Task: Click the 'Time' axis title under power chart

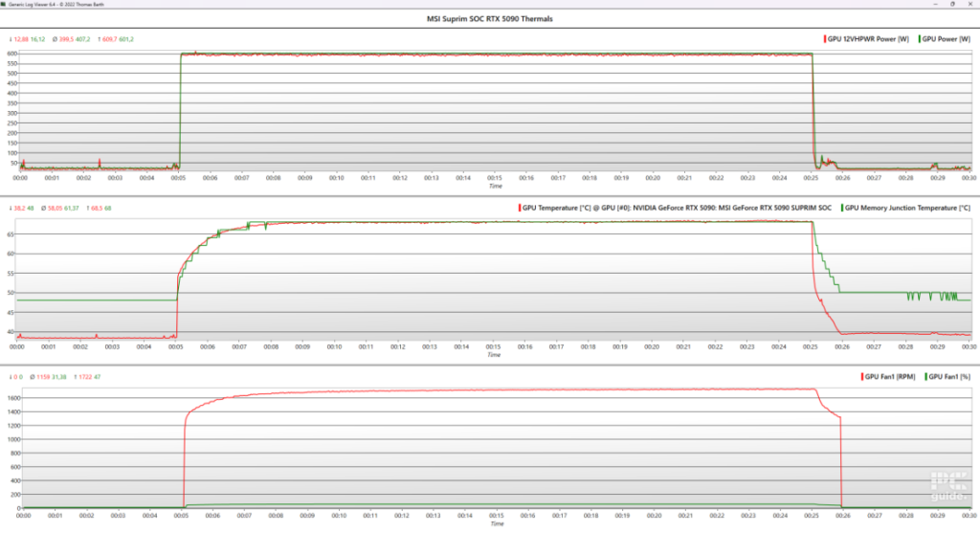Action: [495, 186]
